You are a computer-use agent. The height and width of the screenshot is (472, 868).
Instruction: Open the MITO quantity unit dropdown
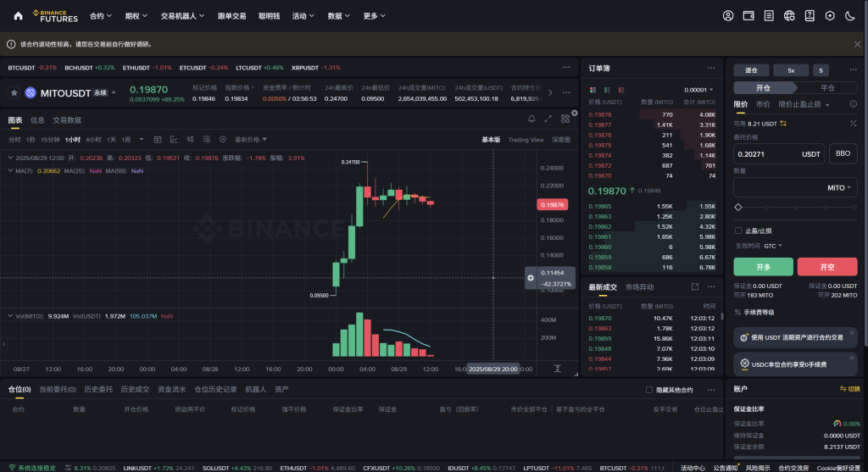tap(839, 188)
